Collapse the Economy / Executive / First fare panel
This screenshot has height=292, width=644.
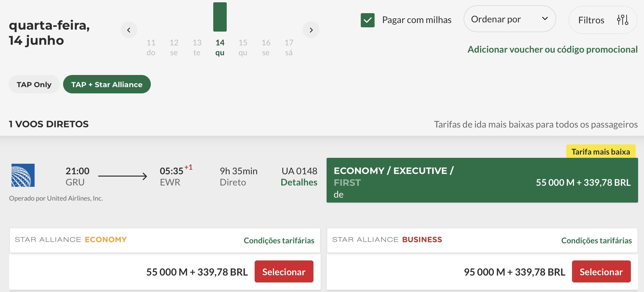(482, 180)
